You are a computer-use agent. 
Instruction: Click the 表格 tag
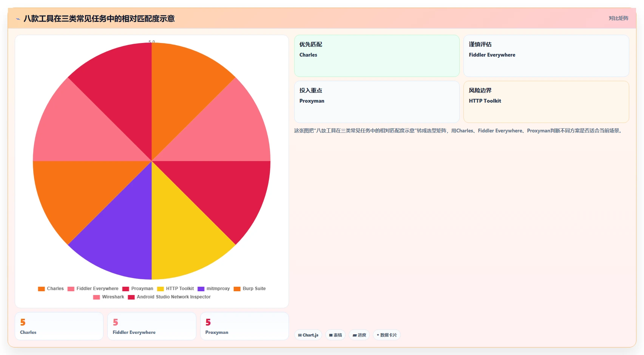(x=335, y=335)
